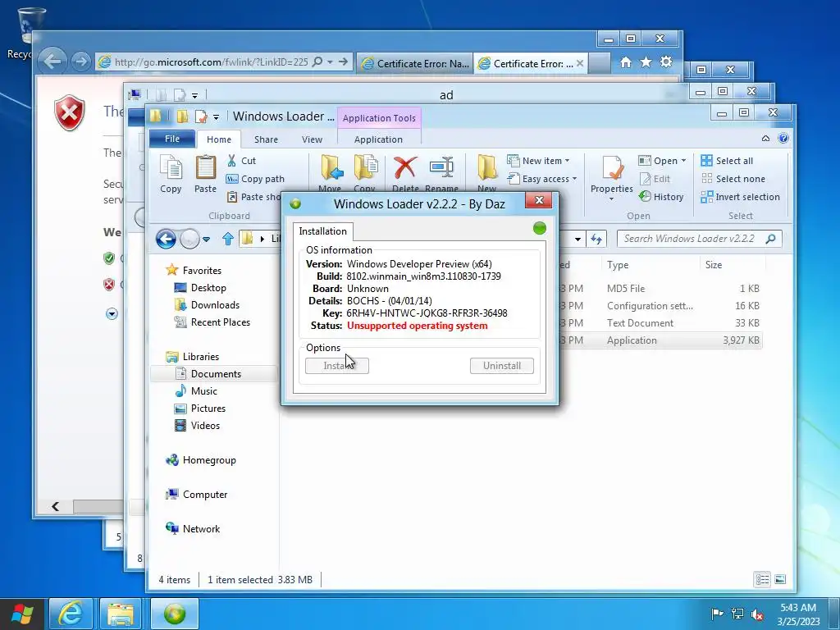Click the Explorer Help question mark icon
840x630 pixels.
click(783, 138)
